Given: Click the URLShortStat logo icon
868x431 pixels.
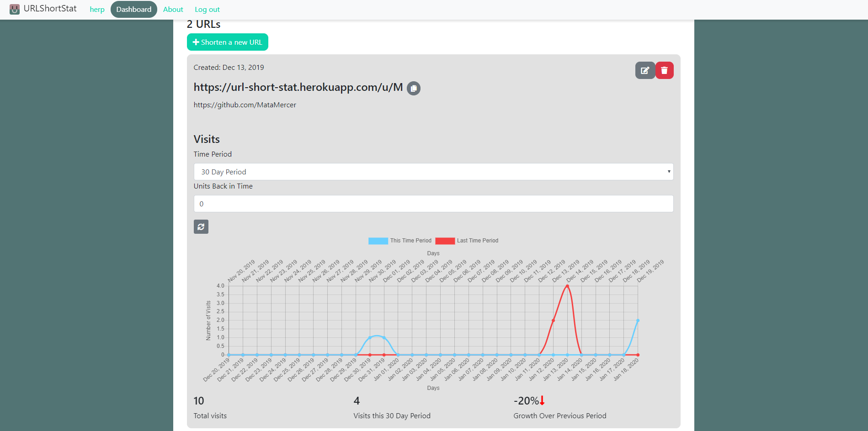Looking at the screenshot, I should click(15, 9).
